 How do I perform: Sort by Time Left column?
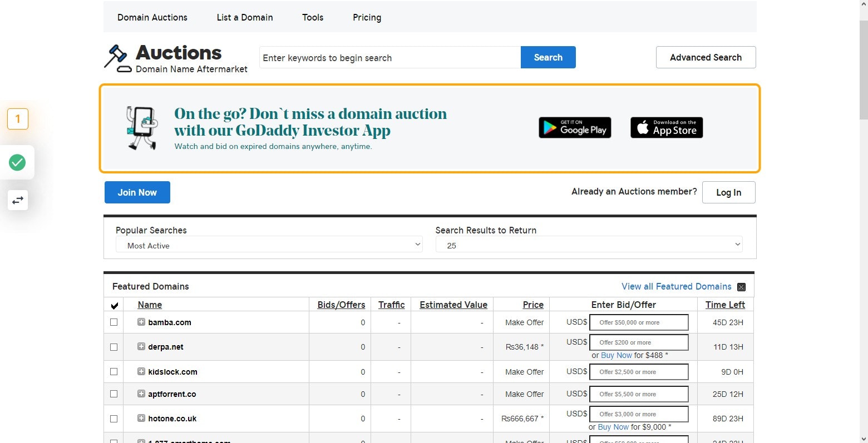click(725, 305)
